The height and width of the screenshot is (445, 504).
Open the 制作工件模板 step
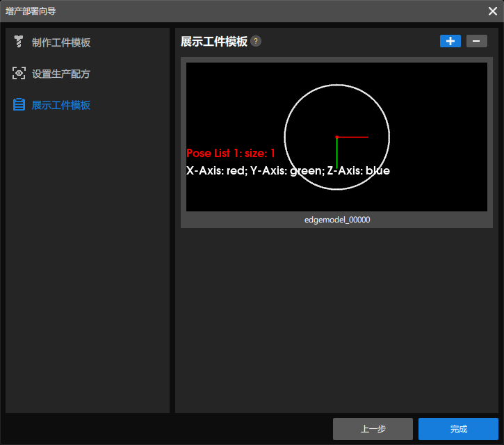coord(61,42)
